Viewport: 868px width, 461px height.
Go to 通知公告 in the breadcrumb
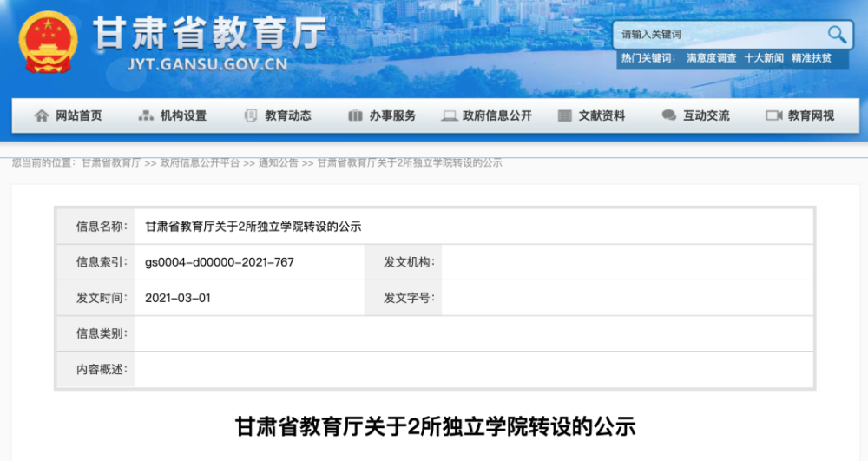pyautogui.click(x=279, y=162)
